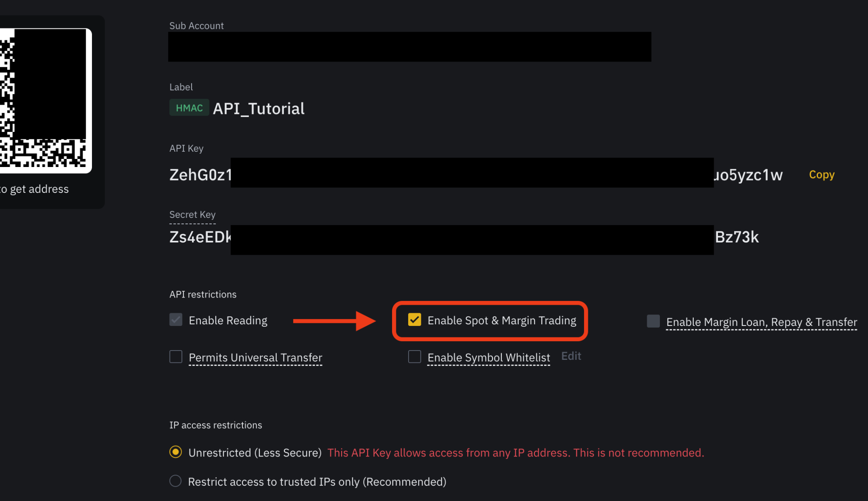This screenshot has width=868, height=501.
Task: Select Restrict access to trusted IPs only
Action: [x=175, y=481]
